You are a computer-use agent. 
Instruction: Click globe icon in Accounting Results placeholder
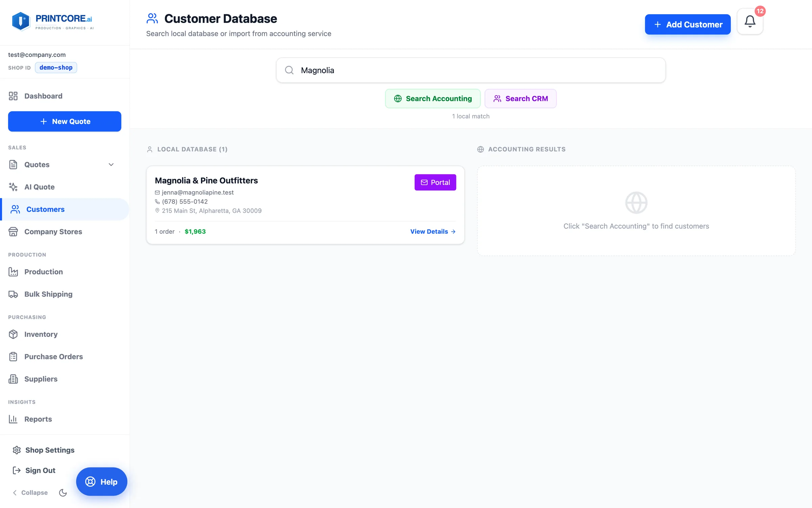[636, 203]
